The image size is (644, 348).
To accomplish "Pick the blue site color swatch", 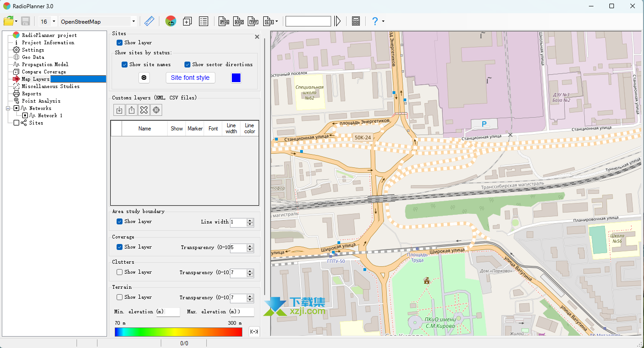I will coord(236,78).
